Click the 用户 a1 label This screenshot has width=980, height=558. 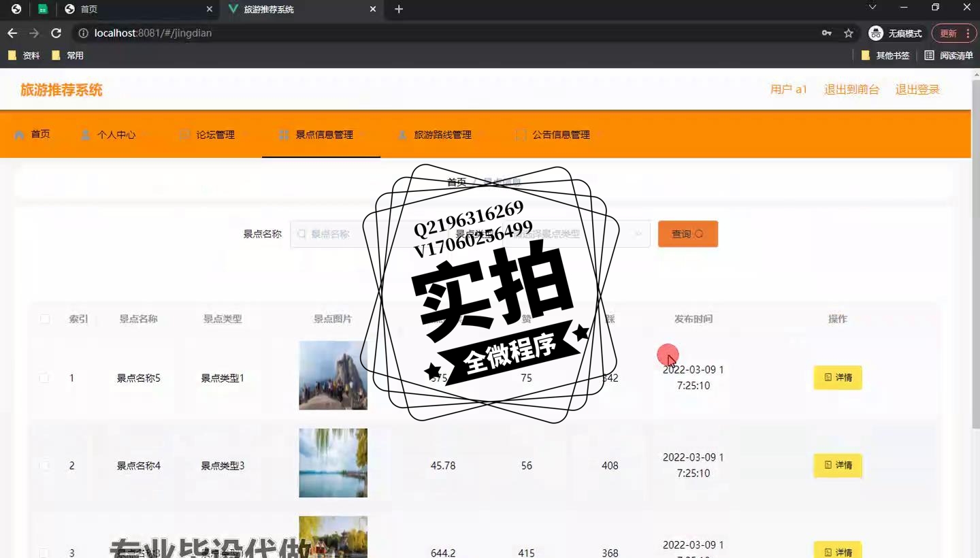pos(788,90)
